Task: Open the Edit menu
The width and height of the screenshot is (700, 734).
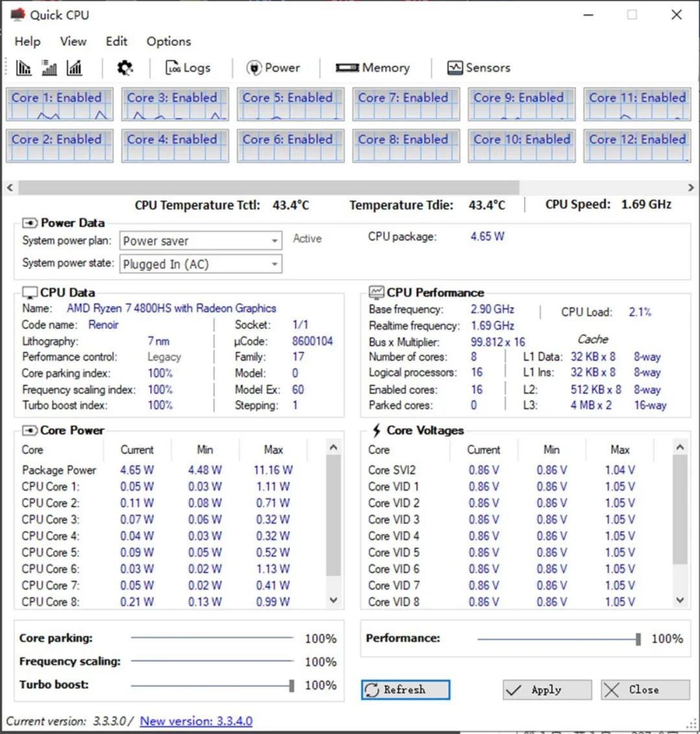Action: pos(117,41)
